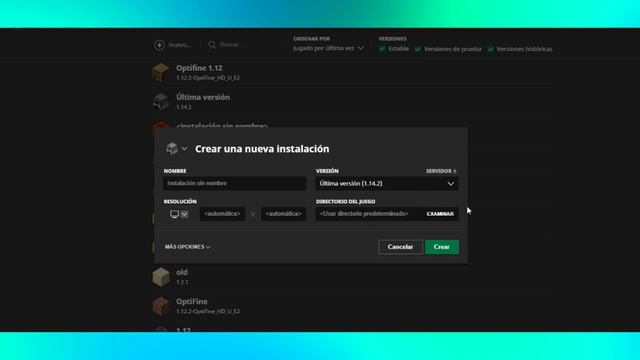Viewport: 640px width, 360px height.
Task: Select the OptiFine installation near the bottom
Action: (192, 302)
